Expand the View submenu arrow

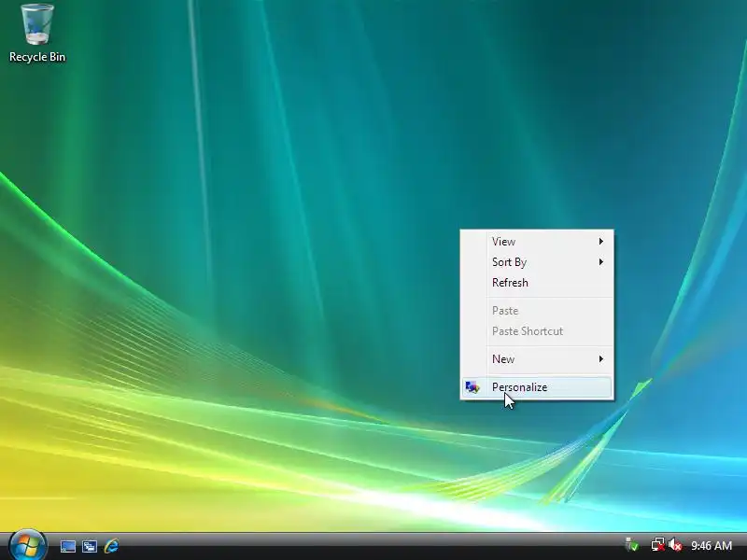(601, 242)
